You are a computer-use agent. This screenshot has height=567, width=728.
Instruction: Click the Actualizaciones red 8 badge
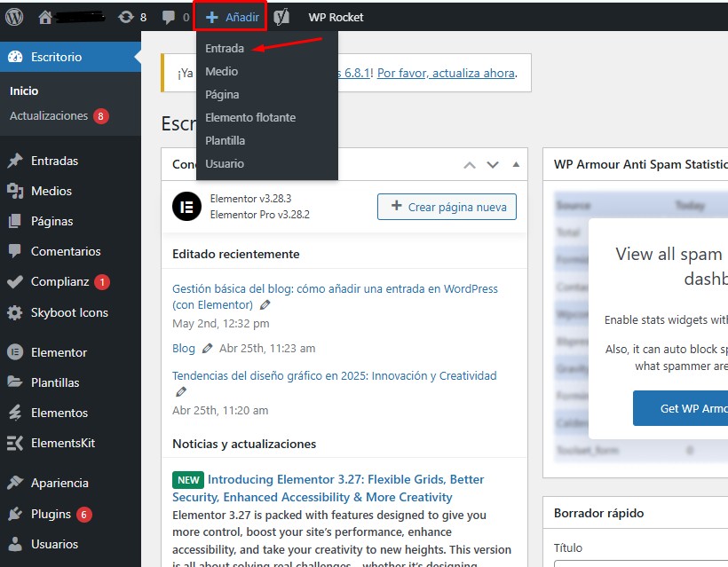[100, 116]
